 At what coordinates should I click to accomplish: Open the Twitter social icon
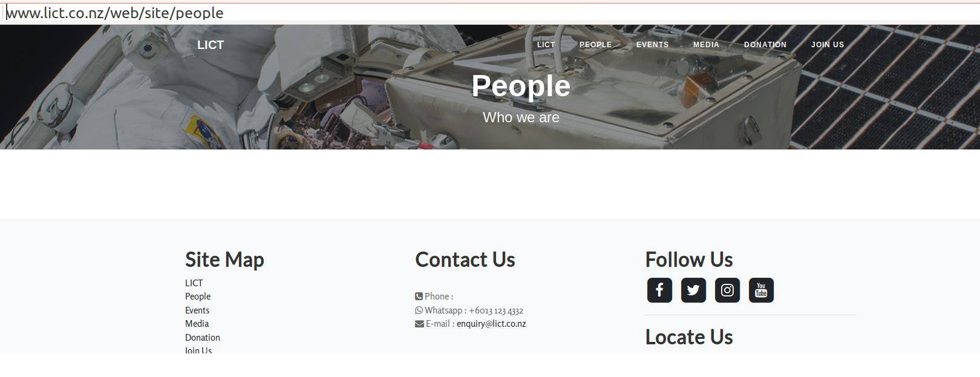coord(693,290)
